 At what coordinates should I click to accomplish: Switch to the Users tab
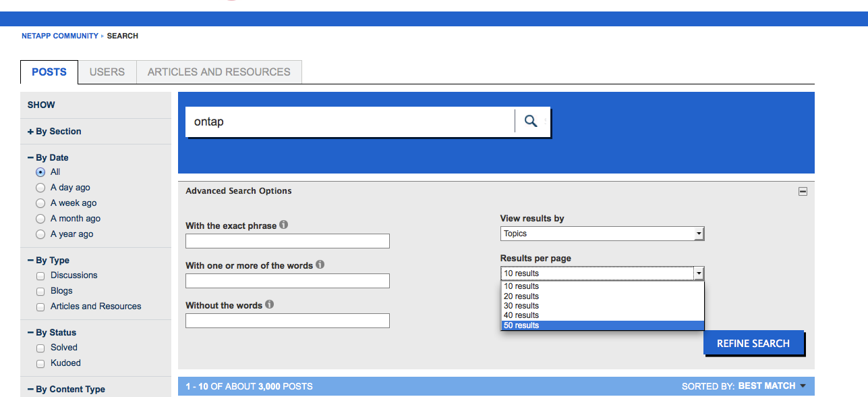click(x=107, y=72)
